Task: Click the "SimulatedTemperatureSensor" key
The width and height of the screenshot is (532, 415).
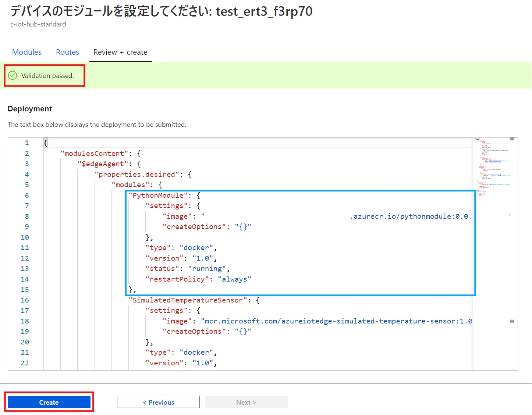Action: pos(188,300)
